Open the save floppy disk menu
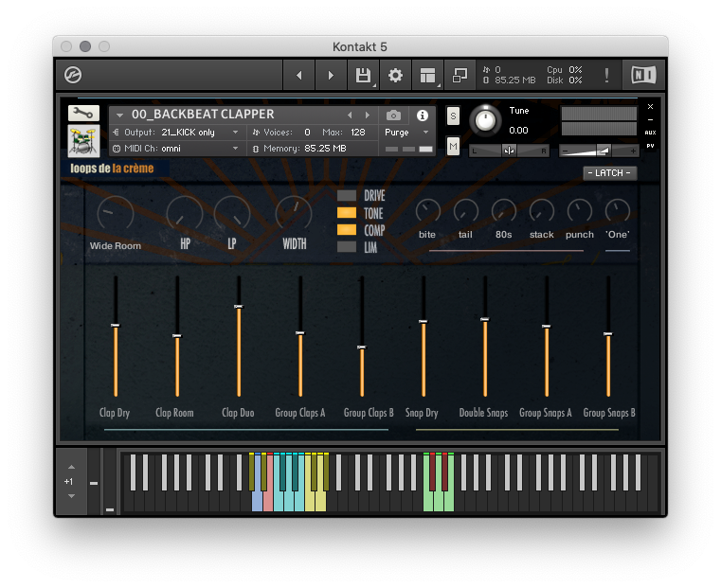 pos(363,75)
